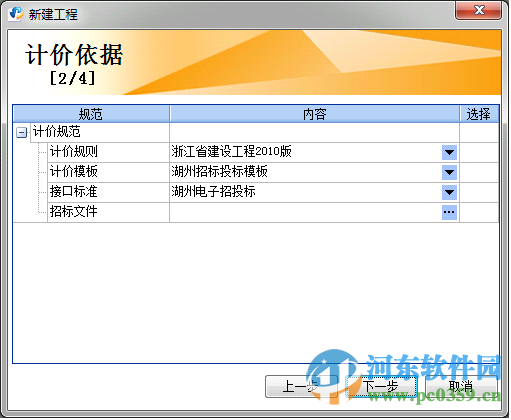This screenshot has height=420, width=511.
Task: Open the 计价规则 dropdown arrow
Action: pos(450,153)
